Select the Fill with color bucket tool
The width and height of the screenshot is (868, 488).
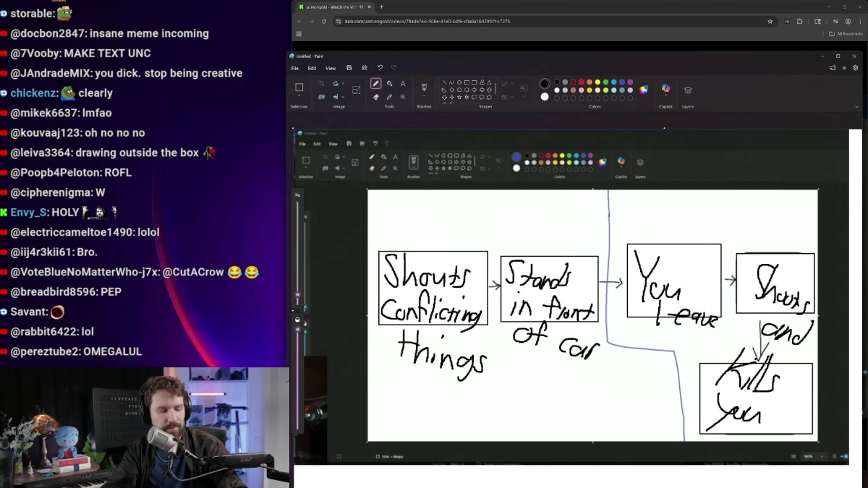[390, 84]
